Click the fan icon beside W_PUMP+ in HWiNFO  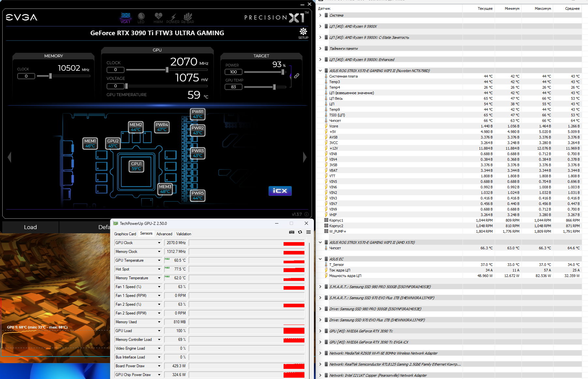tap(326, 231)
